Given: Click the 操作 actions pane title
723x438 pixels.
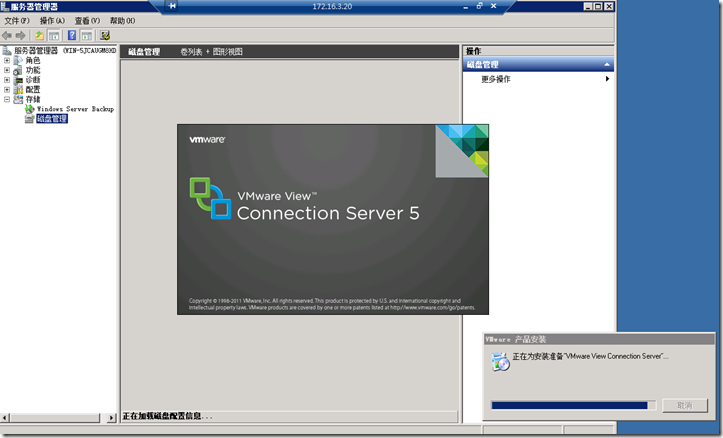Looking at the screenshot, I should [473, 51].
